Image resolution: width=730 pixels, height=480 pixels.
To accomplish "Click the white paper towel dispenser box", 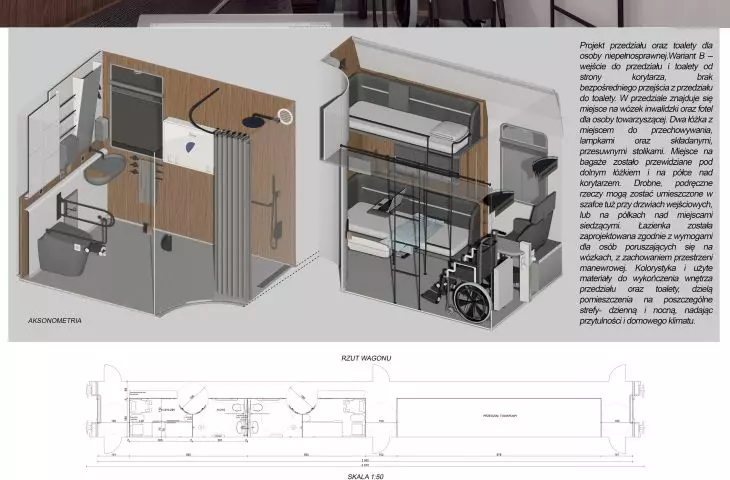I will coord(189,146).
